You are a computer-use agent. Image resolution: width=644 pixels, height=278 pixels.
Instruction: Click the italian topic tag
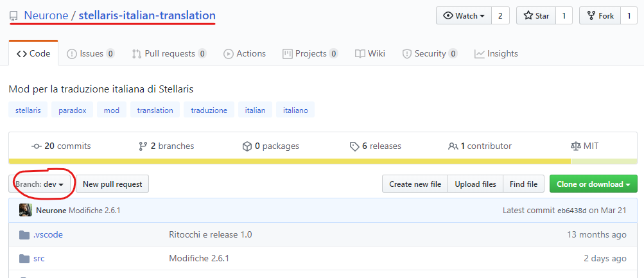point(255,110)
